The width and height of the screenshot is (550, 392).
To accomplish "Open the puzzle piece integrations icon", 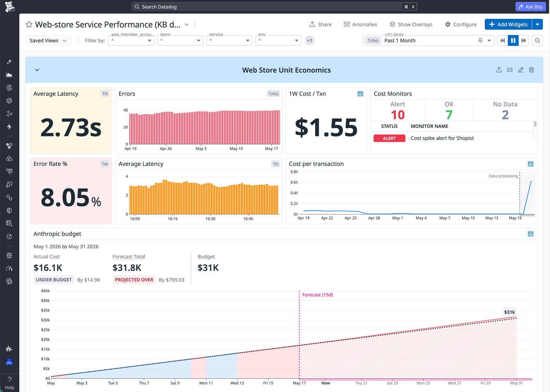I will 9,348.
